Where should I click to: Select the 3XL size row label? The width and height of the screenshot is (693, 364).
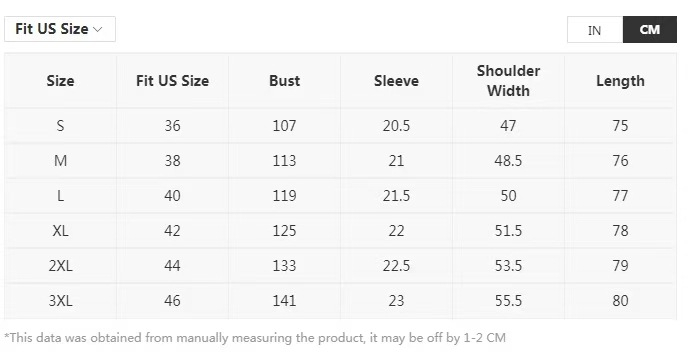60,300
